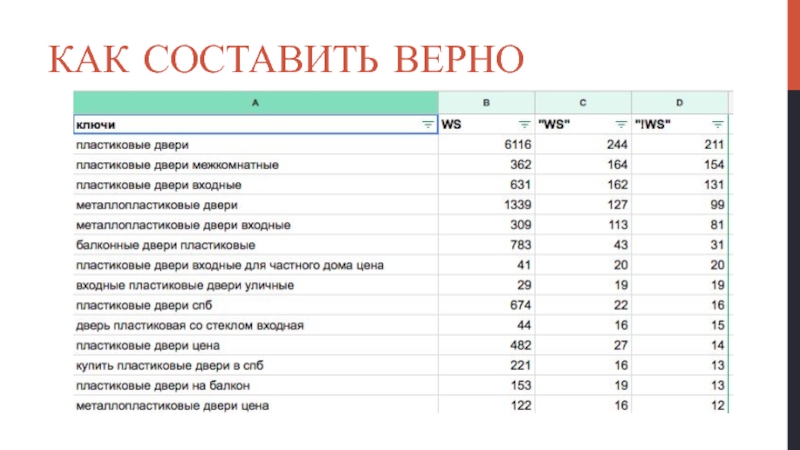Click value 113 in column C
This screenshot has height=450, width=800.
click(617, 225)
